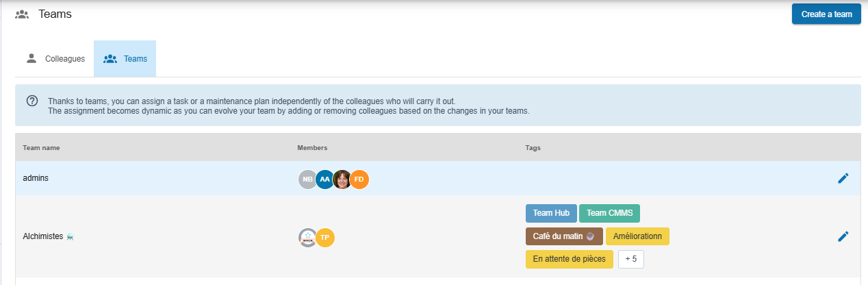The image size is (868, 285).
Task: Click the AA member avatar
Action: pyautogui.click(x=324, y=179)
